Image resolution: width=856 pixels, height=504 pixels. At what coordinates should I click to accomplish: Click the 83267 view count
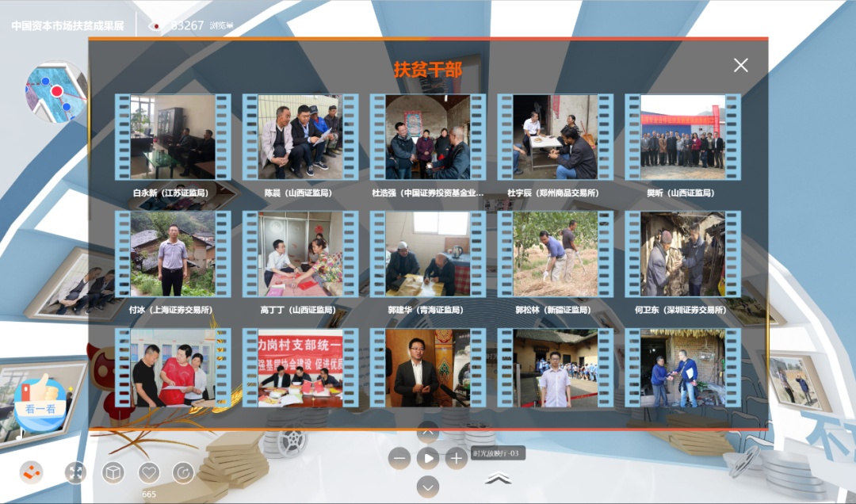(187, 25)
